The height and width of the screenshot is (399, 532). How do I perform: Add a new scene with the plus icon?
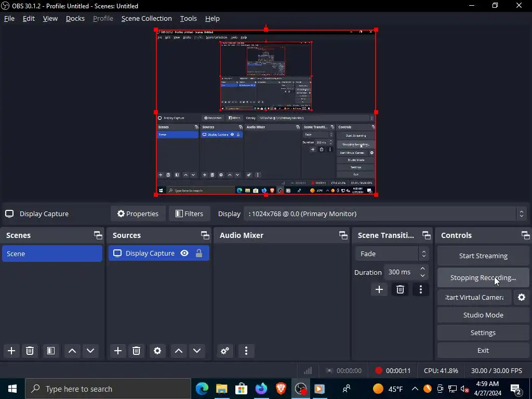coord(11,351)
